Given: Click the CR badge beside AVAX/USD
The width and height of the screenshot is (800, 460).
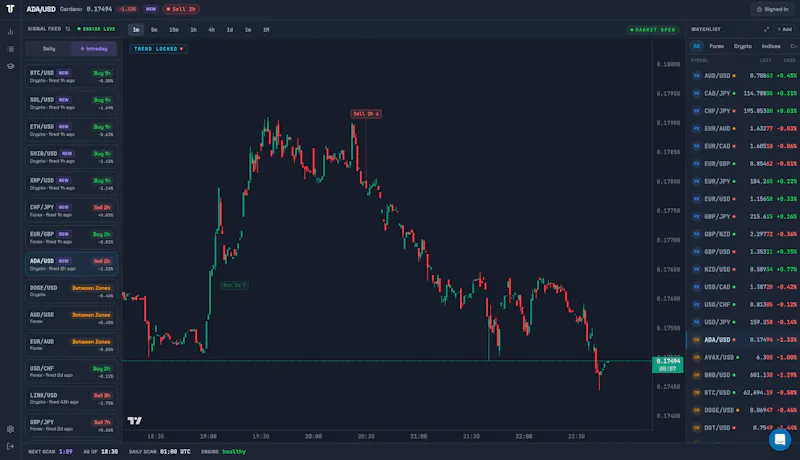Looking at the screenshot, I should [696, 357].
